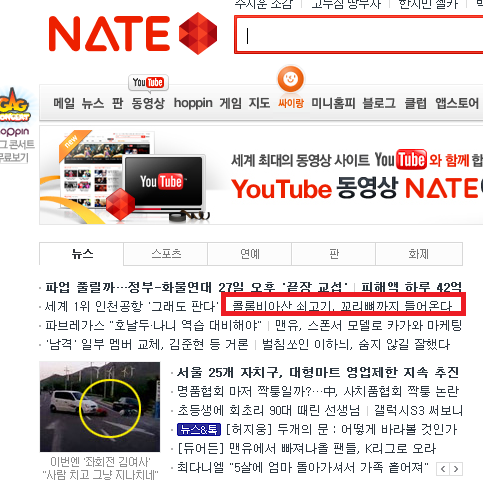Select the 화제 tab

click(419, 254)
